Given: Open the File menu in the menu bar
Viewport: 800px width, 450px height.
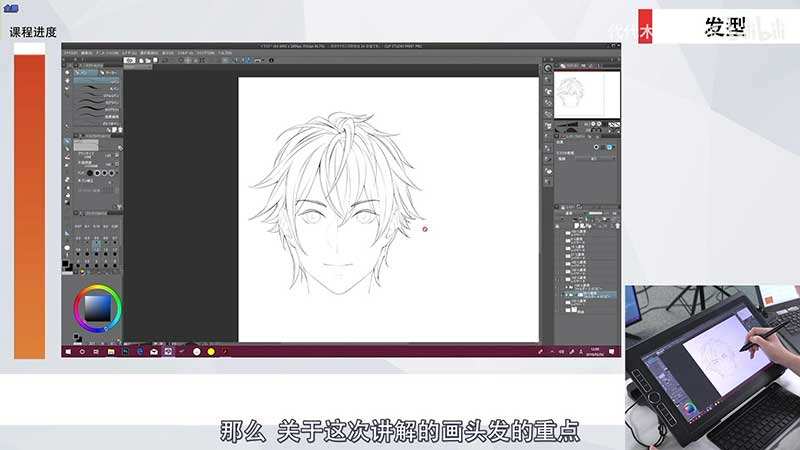Looking at the screenshot, I should pyautogui.click(x=68, y=51).
